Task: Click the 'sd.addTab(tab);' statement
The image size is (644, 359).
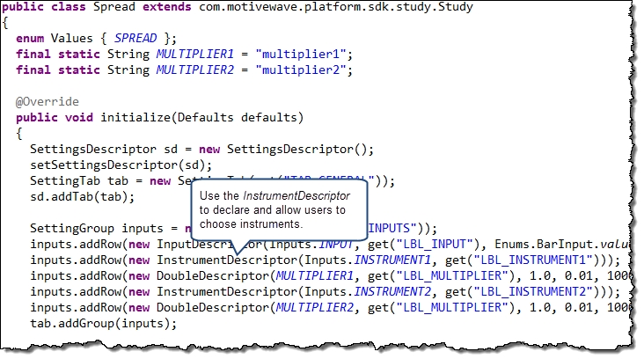Action: 82,197
